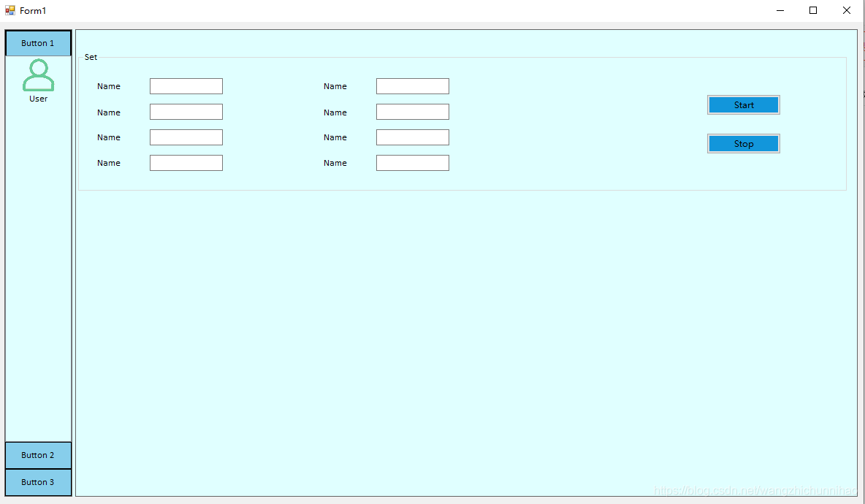Select Button 2 in the sidebar
This screenshot has width=865, height=504.
click(38, 454)
